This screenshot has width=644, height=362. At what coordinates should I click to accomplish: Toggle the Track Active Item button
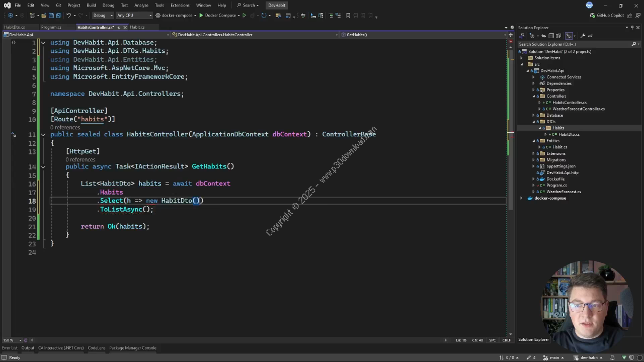pyautogui.click(x=569, y=36)
